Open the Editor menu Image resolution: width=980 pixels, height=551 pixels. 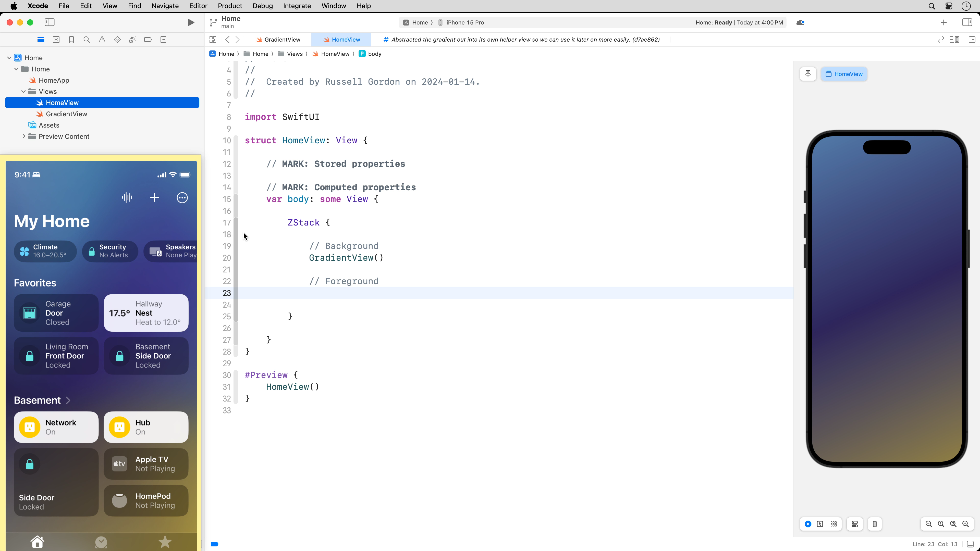coord(198,6)
